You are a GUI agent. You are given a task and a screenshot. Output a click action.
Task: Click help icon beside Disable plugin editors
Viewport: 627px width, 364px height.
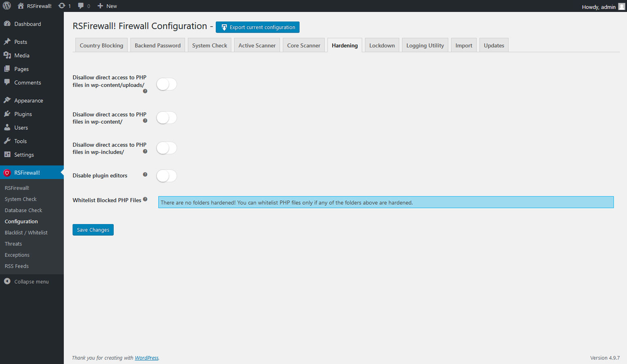click(x=145, y=174)
